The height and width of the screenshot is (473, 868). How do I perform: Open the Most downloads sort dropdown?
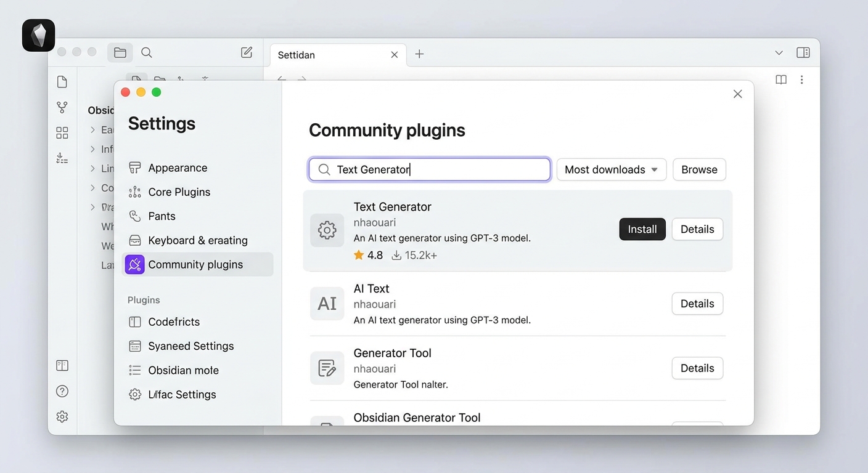612,169
